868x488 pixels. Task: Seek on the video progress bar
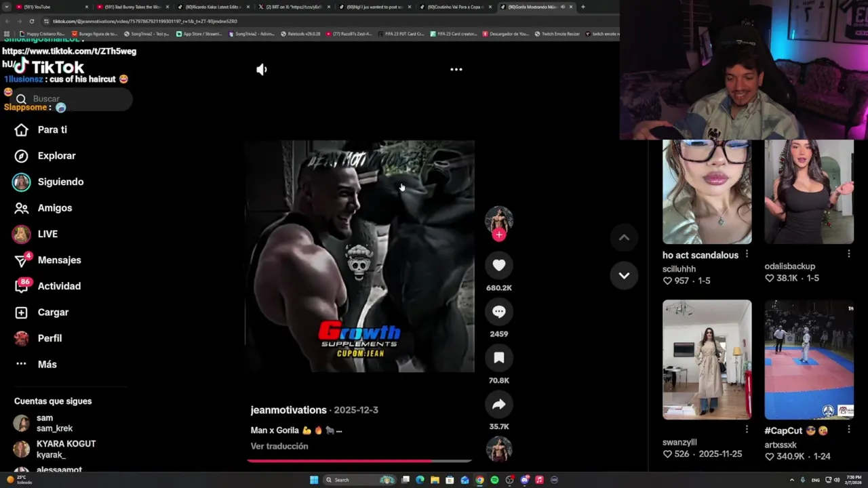(359, 461)
